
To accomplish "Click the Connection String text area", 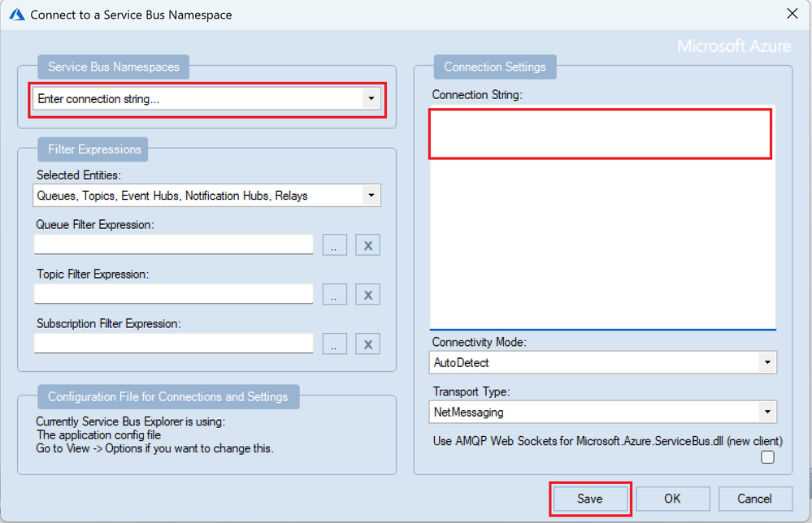I will (x=603, y=218).
